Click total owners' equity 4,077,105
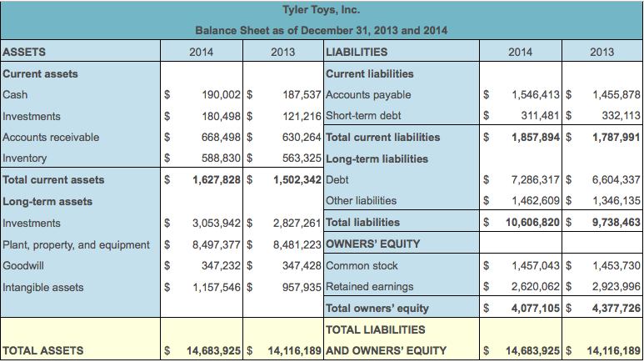This screenshot has height=362, width=644. 536,309
